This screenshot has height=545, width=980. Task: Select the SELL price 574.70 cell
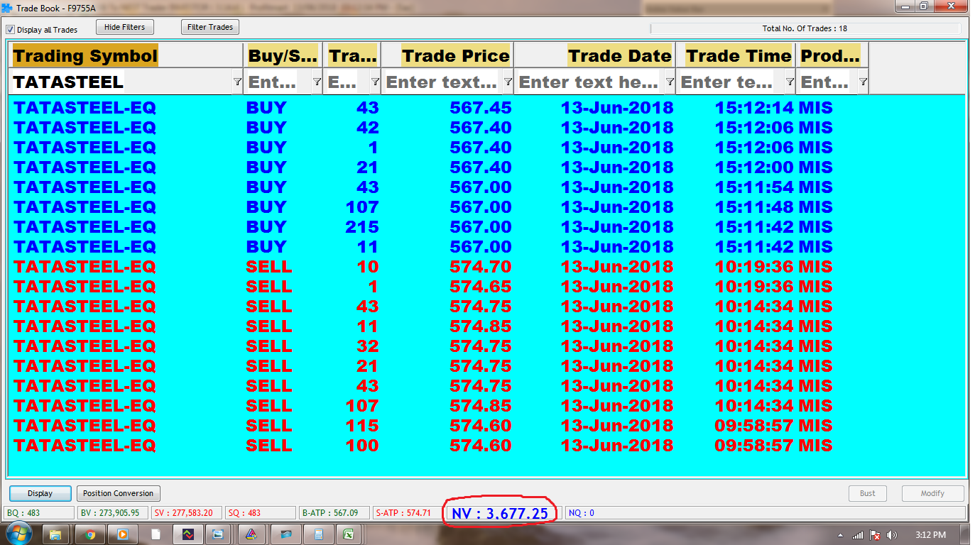(x=481, y=267)
